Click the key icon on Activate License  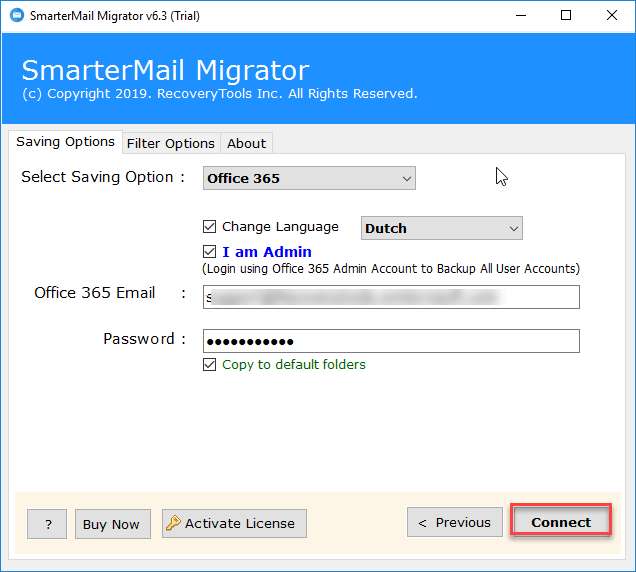[173, 523]
